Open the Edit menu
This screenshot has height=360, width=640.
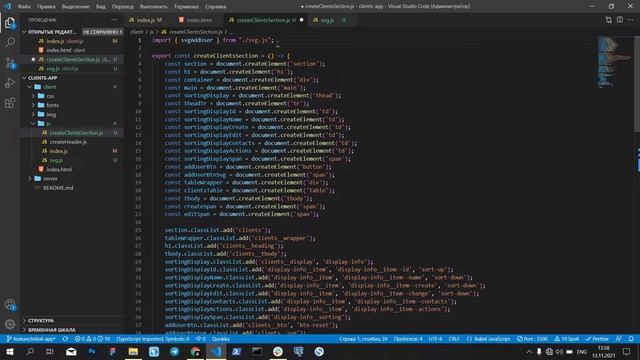(46, 7)
